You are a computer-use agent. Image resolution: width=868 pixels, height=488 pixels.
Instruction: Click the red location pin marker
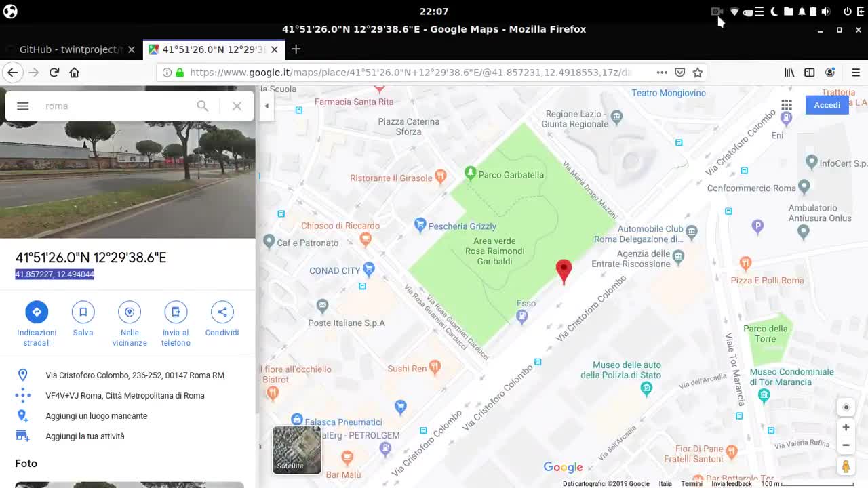coord(564,272)
